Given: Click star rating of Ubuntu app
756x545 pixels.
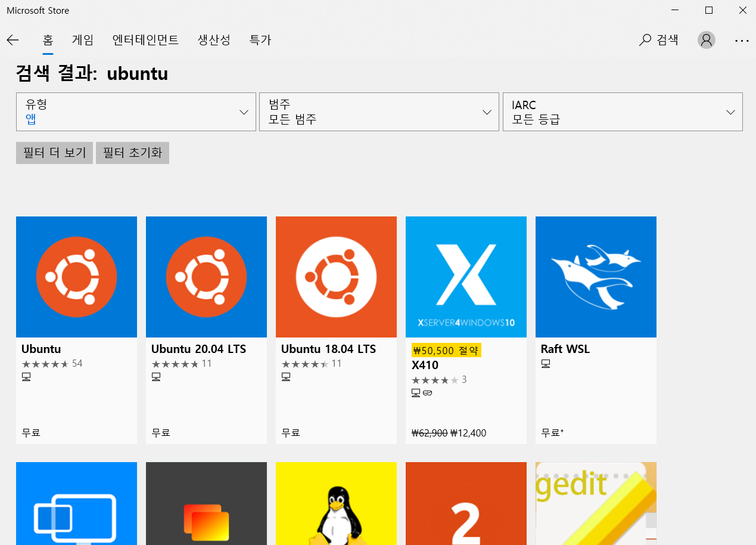Looking at the screenshot, I should 45,364.
